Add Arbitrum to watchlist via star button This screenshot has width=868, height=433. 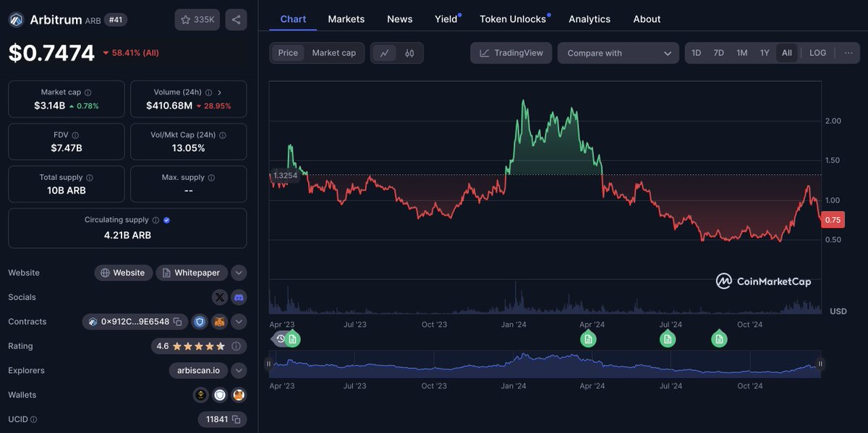point(197,20)
